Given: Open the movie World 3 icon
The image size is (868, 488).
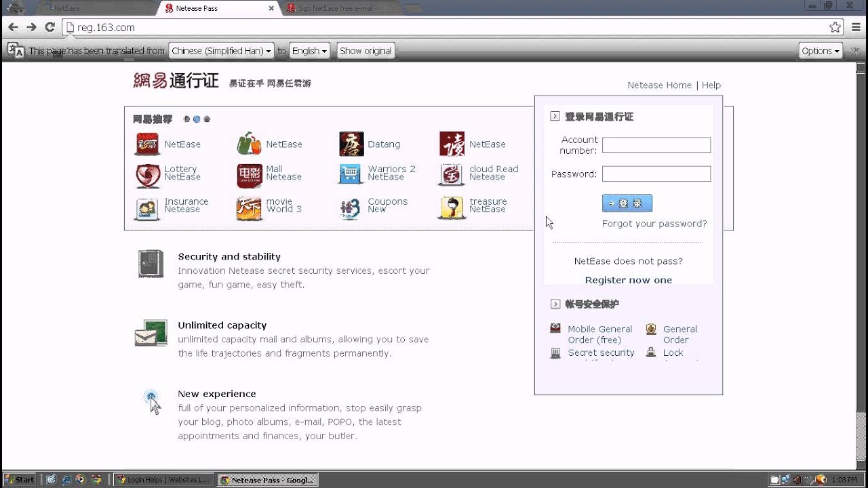Looking at the screenshot, I should pyautogui.click(x=249, y=208).
